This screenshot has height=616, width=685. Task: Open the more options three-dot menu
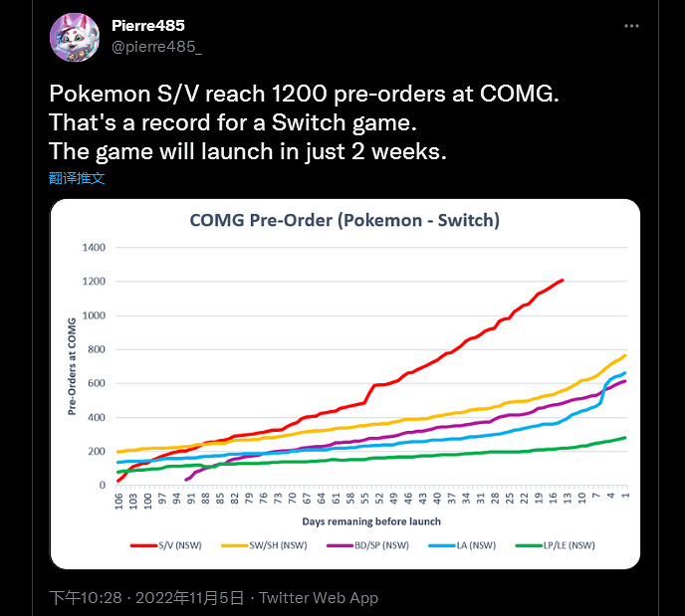tap(631, 25)
